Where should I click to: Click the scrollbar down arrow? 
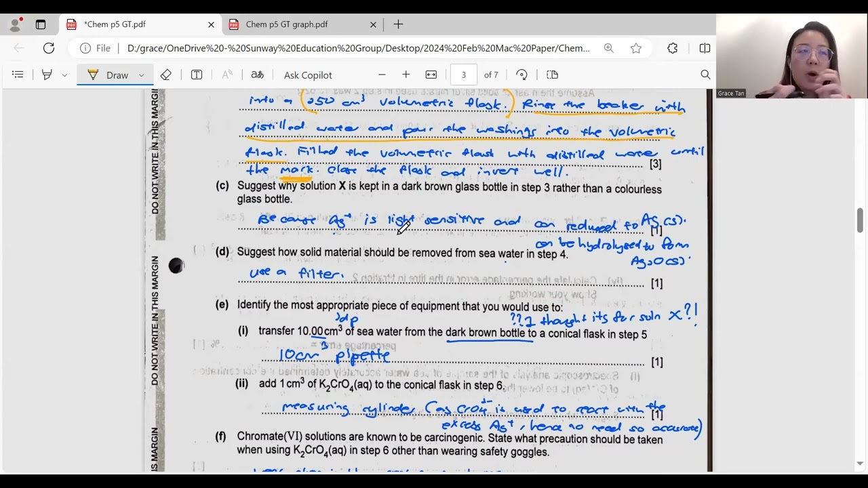860,464
